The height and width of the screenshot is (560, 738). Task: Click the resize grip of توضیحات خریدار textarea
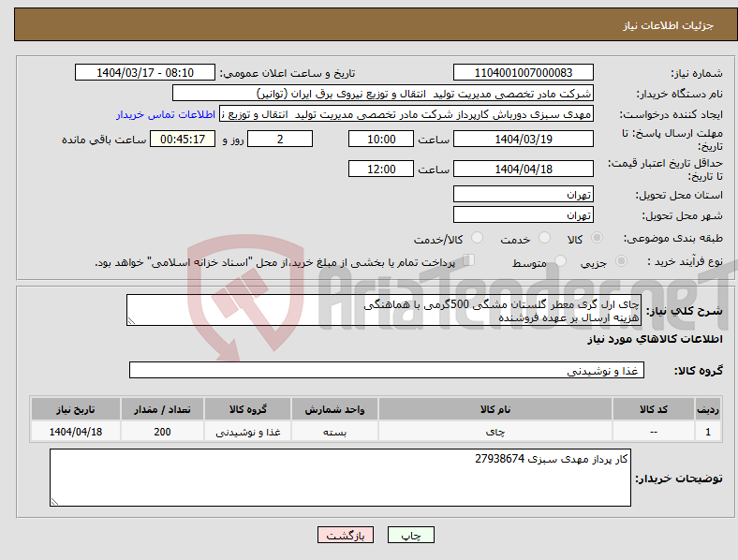[x=54, y=502]
